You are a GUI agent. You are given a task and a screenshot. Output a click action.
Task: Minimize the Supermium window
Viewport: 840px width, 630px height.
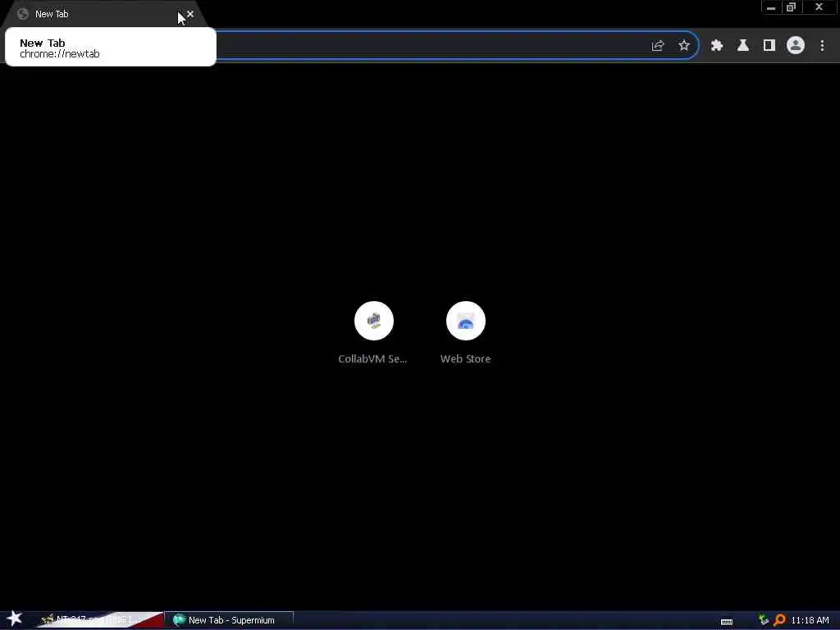pyautogui.click(x=771, y=7)
